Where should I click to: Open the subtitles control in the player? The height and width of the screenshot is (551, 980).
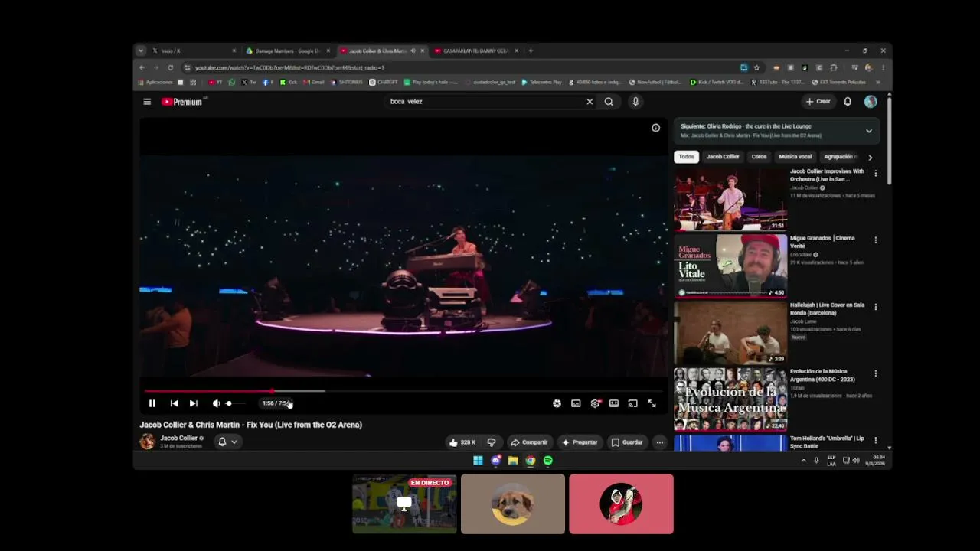[x=576, y=403]
